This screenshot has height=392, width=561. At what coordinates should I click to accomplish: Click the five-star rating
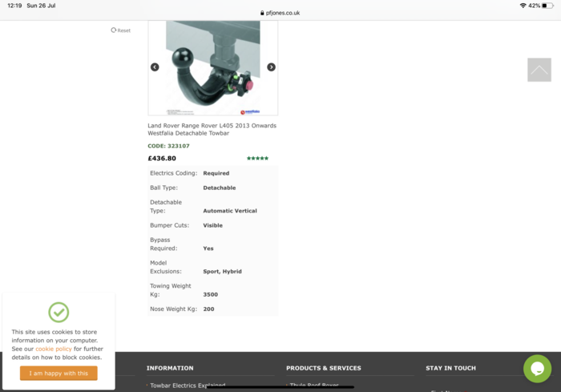[x=257, y=158]
